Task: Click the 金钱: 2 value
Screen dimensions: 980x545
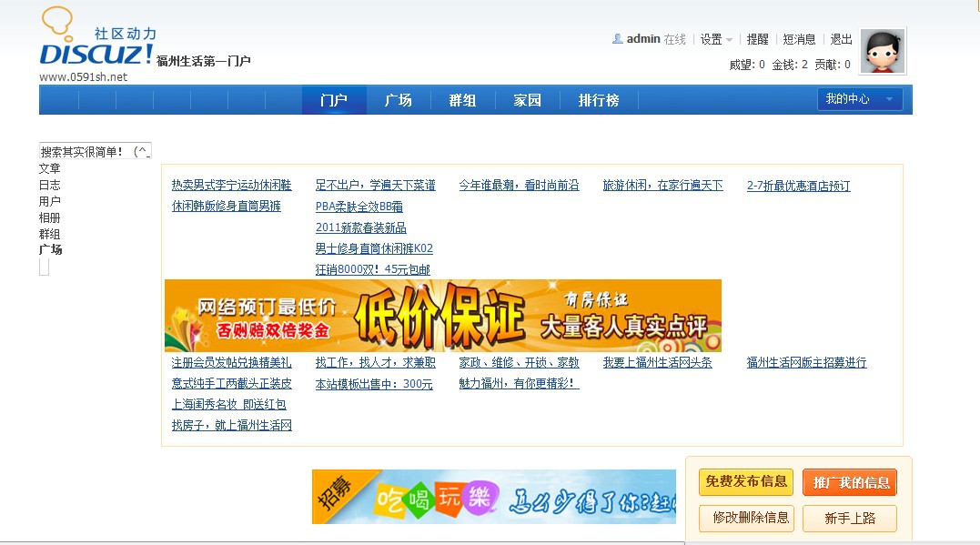Action: click(790, 65)
